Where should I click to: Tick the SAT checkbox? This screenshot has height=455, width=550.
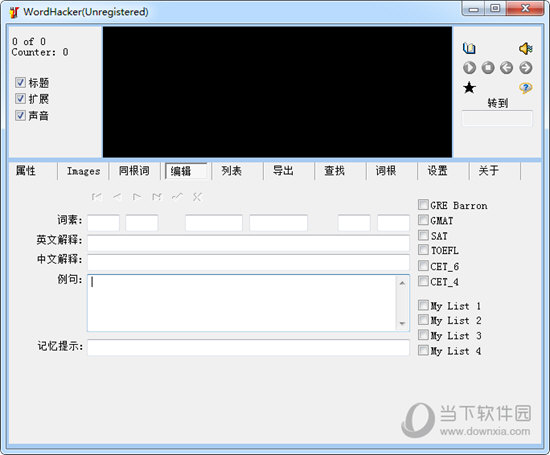423,235
